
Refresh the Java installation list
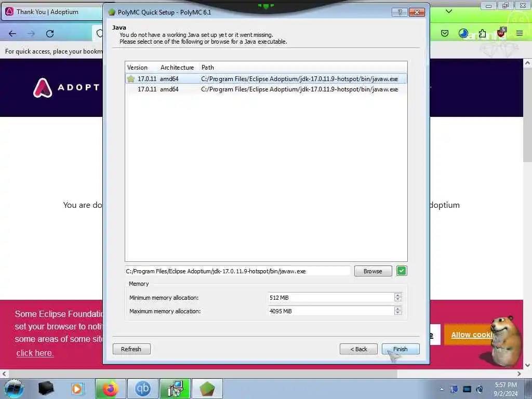point(131,349)
